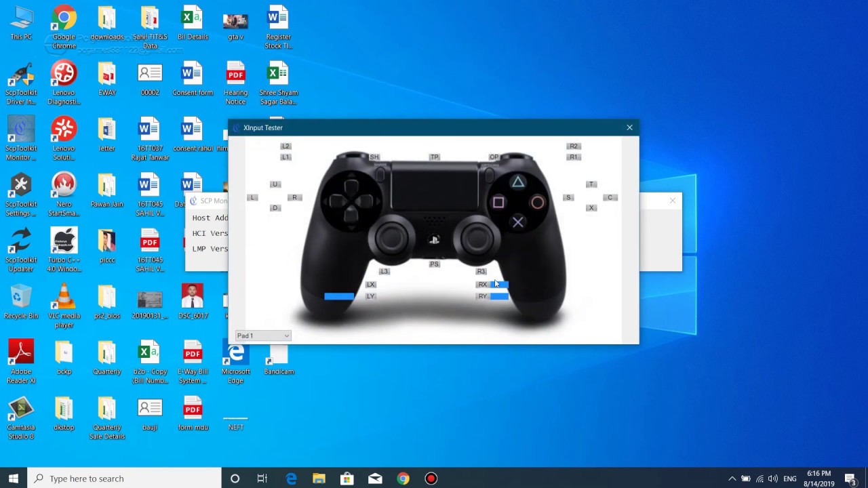The height and width of the screenshot is (488, 868).
Task: Select the bauji desktop file
Action: (150, 413)
